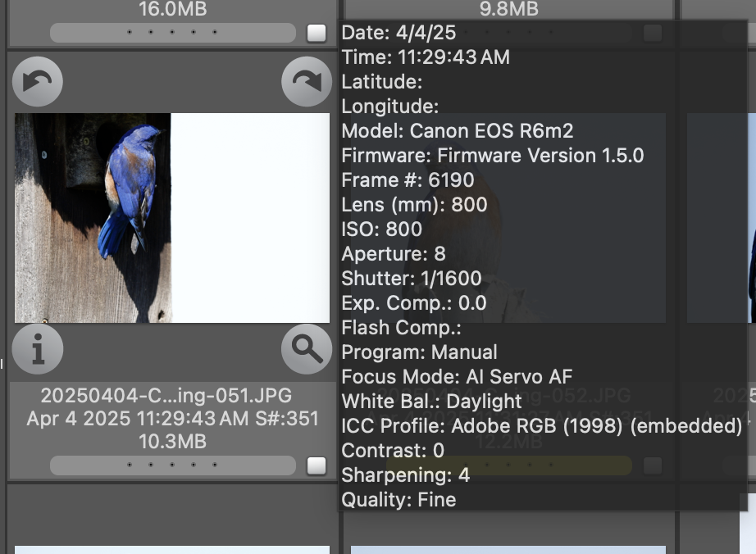Click the Latitude: line
756x554 pixels.
click(x=382, y=82)
